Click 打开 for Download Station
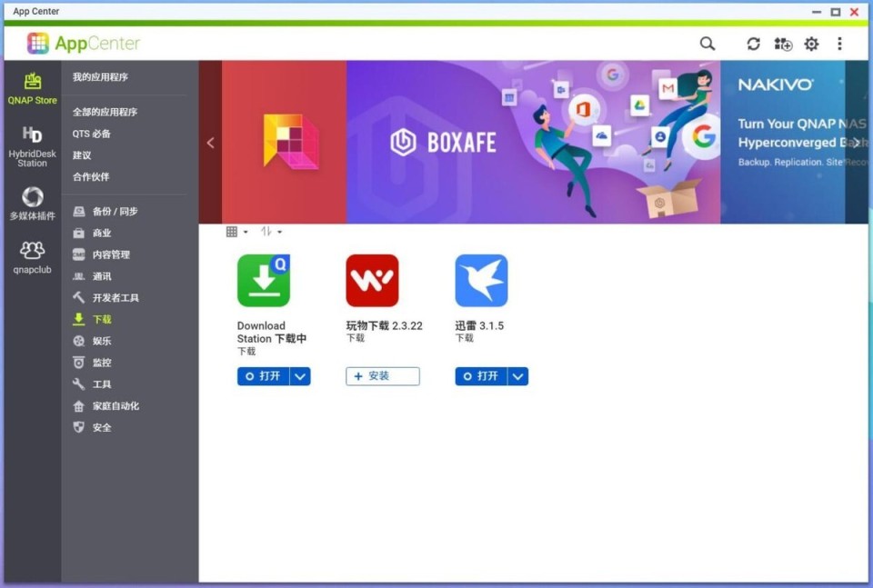This screenshot has width=873, height=588. coord(264,376)
